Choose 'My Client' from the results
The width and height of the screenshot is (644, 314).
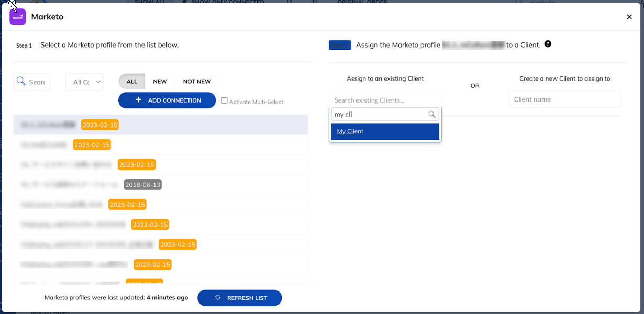[x=385, y=131]
